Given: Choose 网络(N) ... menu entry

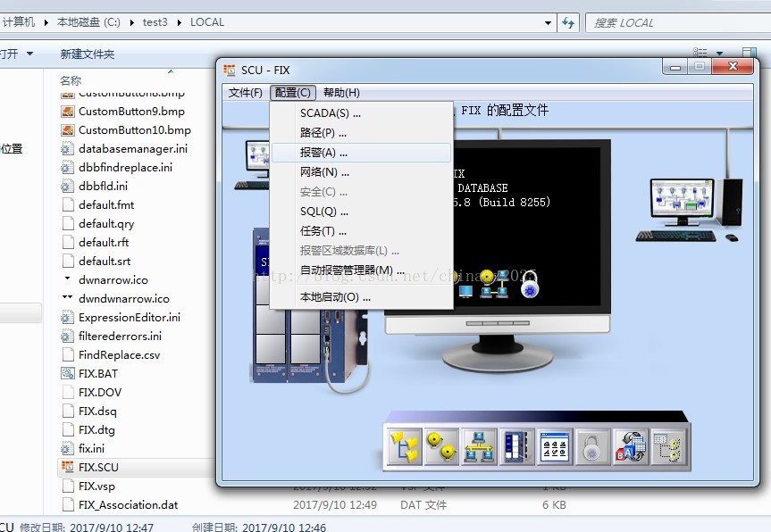Looking at the screenshot, I should click(x=362, y=172).
